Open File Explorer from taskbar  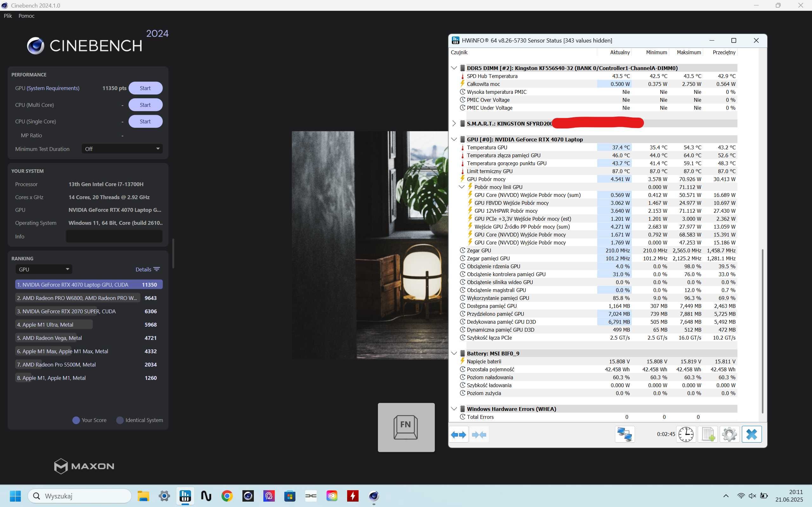[143, 496]
